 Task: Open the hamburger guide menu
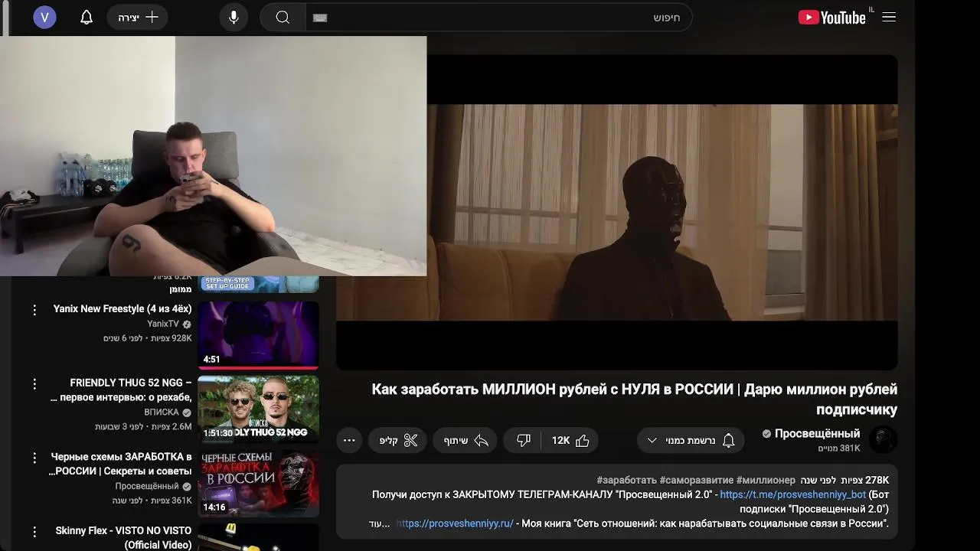click(x=889, y=17)
